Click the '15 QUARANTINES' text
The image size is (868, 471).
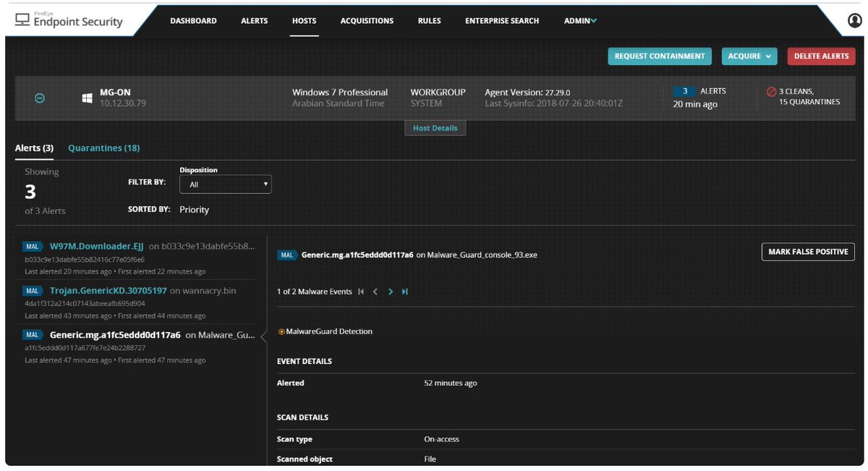point(809,102)
